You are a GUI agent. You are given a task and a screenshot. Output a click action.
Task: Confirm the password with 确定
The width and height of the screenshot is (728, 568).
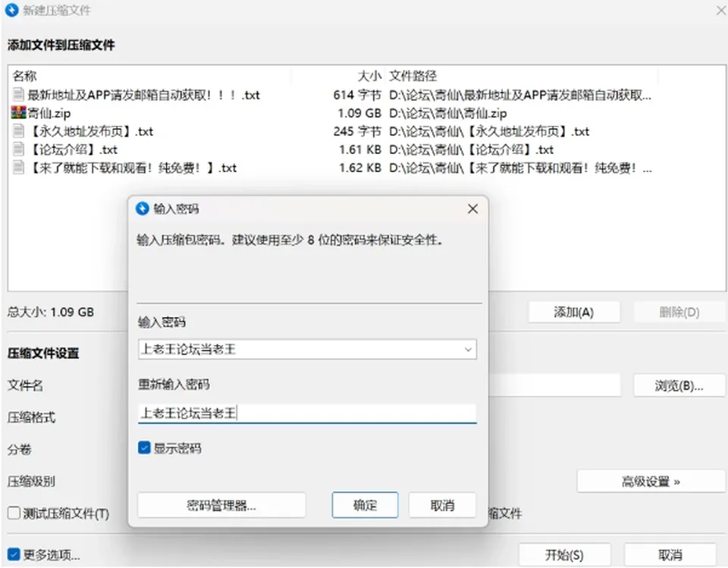(365, 505)
